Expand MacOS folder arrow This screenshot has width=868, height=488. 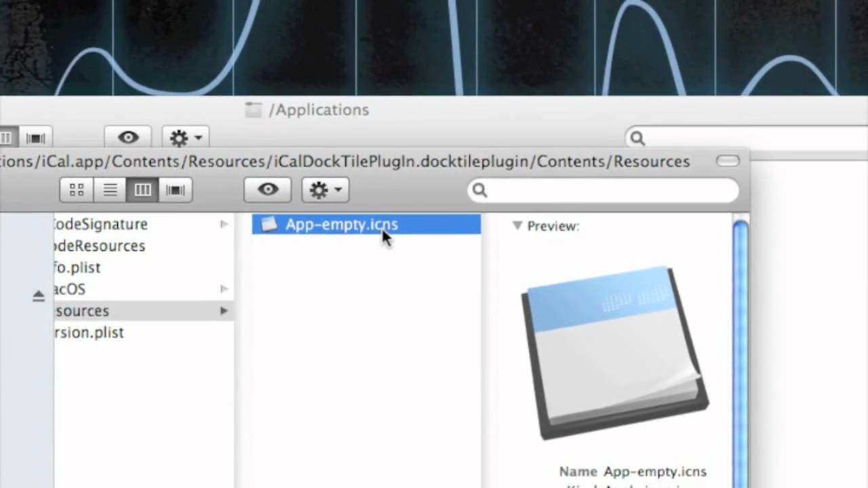[224, 289]
